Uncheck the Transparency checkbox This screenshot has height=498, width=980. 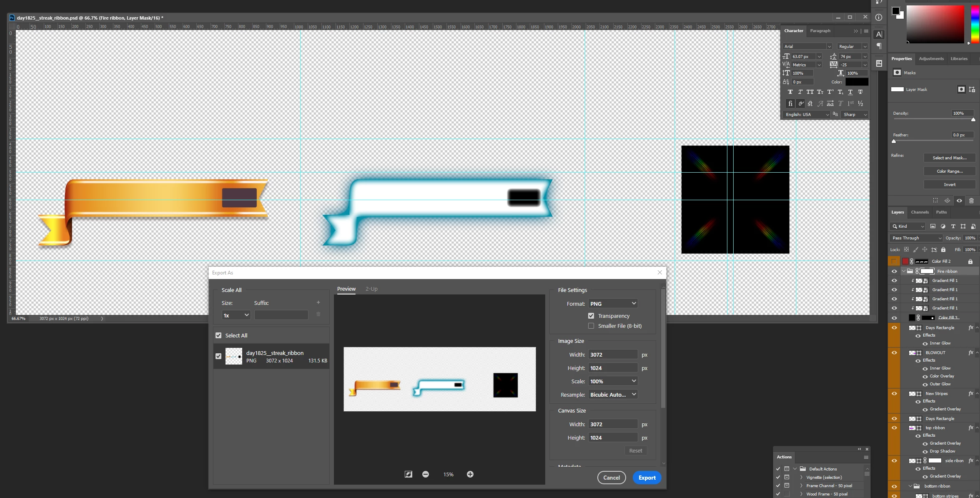pyautogui.click(x=591, y=316)
